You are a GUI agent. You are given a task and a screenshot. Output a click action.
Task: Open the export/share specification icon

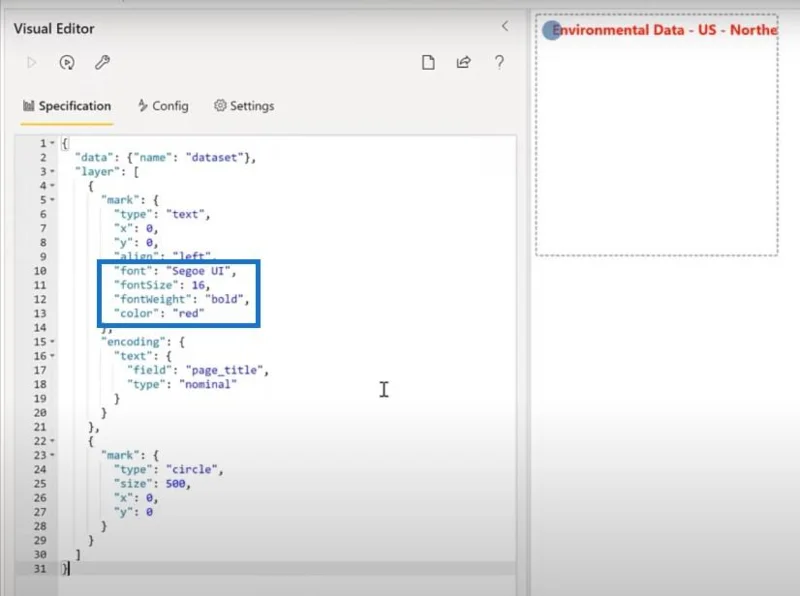[463, 62]
